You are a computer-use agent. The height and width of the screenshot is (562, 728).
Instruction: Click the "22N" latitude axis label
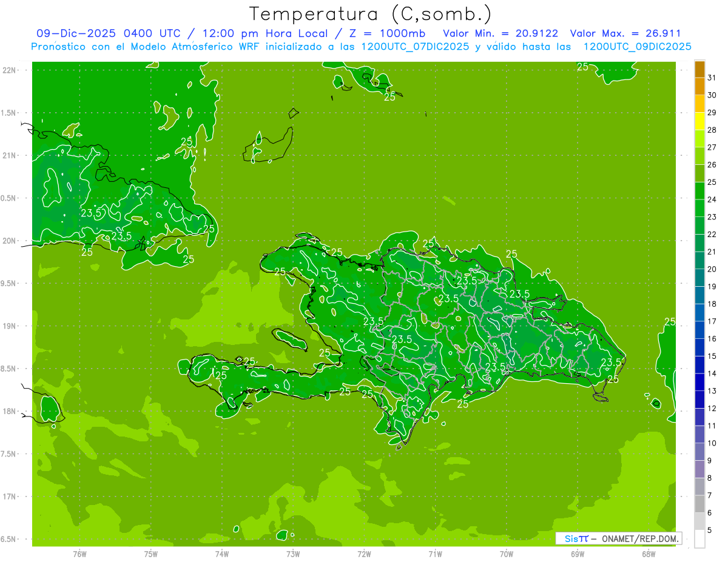coord(9,70)
